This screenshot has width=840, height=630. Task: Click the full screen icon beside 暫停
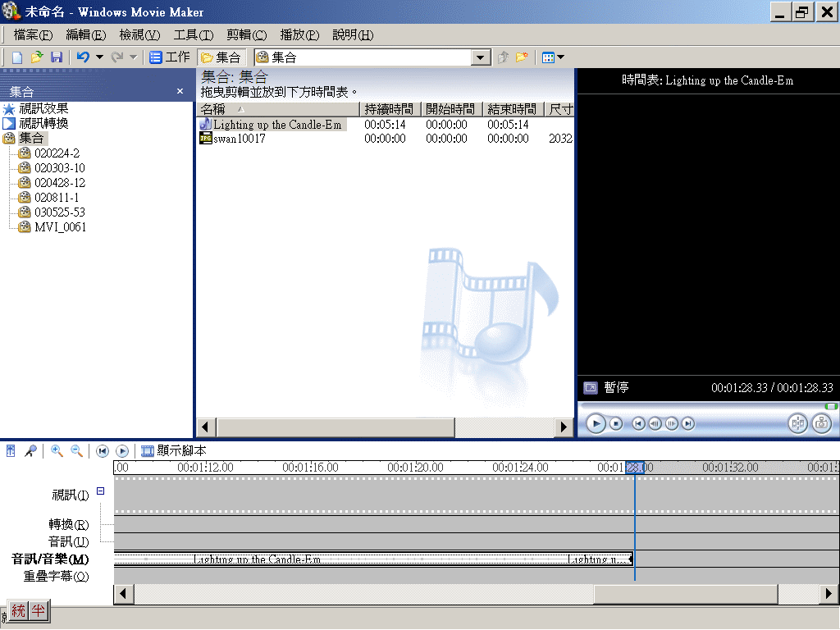click(x=590, y=388)
